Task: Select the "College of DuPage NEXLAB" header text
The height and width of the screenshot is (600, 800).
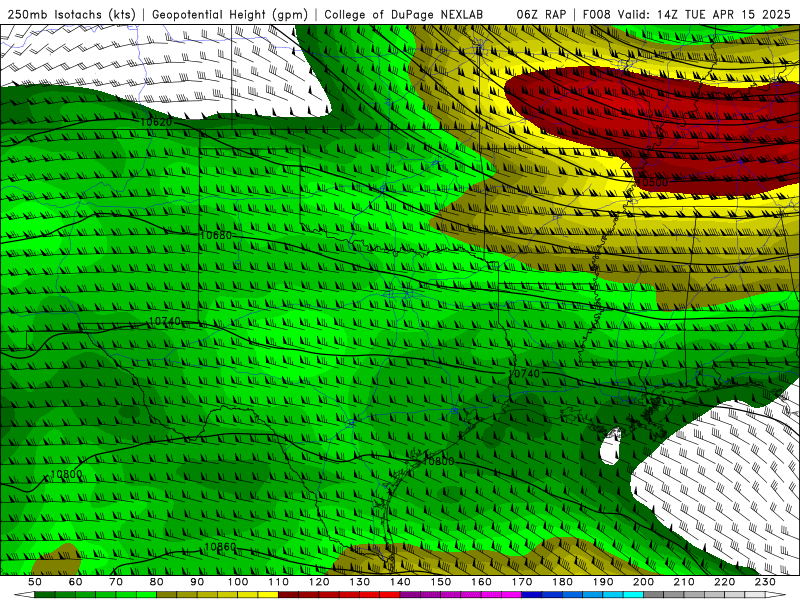Action: tap(403, 14)
